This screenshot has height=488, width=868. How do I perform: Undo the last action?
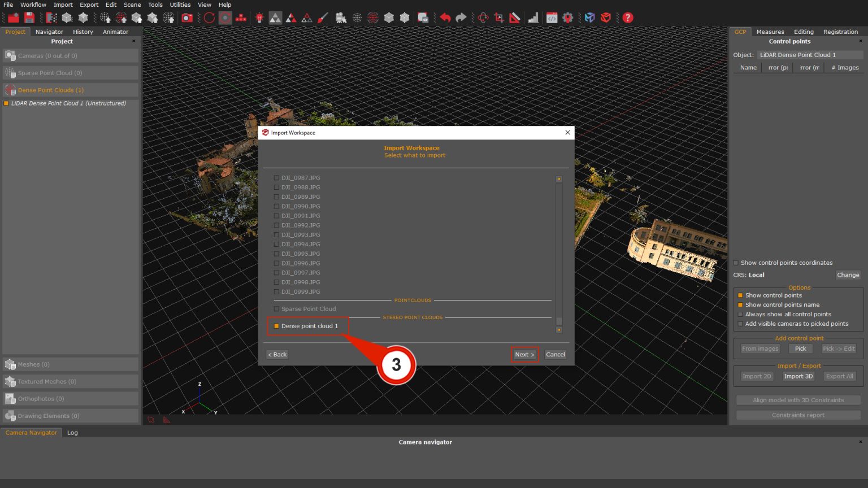tap(446, 18)
